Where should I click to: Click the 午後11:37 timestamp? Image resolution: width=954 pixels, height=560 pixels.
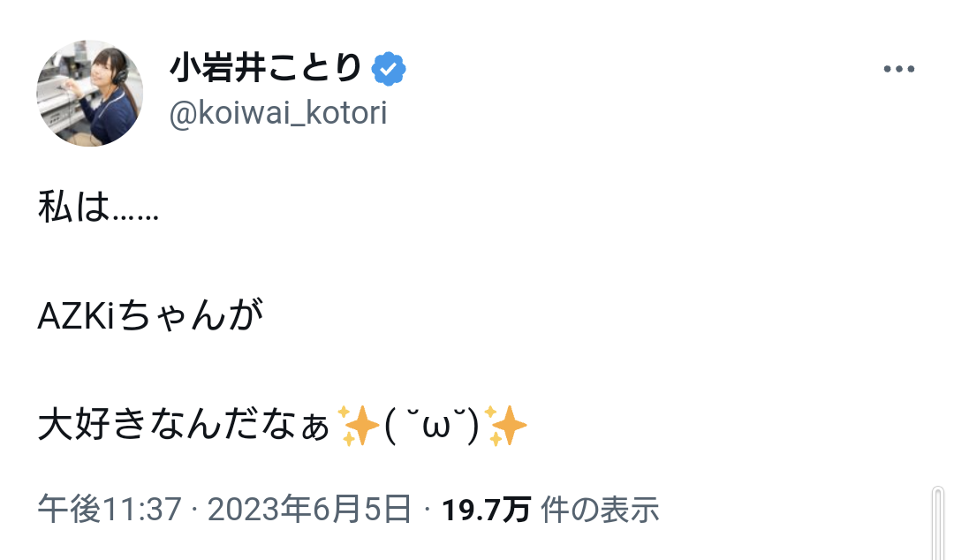(x=110, y=510)
